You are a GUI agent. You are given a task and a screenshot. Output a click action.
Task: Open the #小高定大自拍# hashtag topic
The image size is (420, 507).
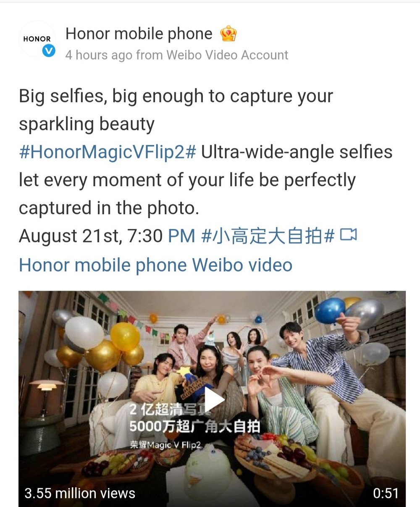268,236
